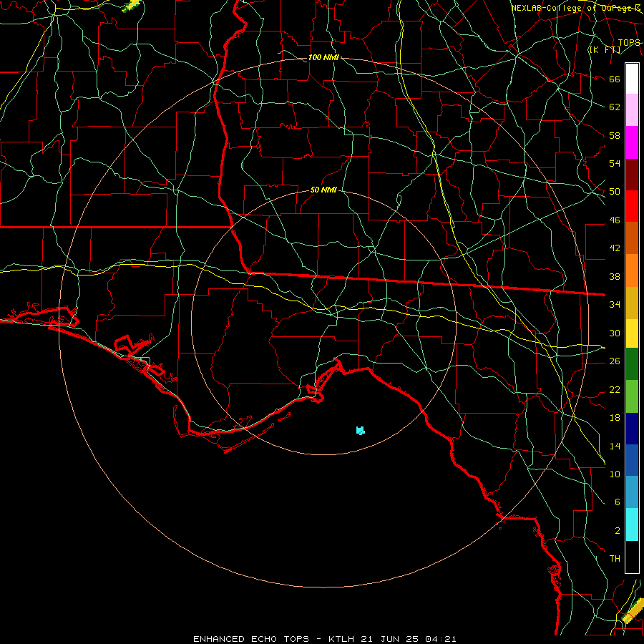Click the legend value "14"

(615, 446)
